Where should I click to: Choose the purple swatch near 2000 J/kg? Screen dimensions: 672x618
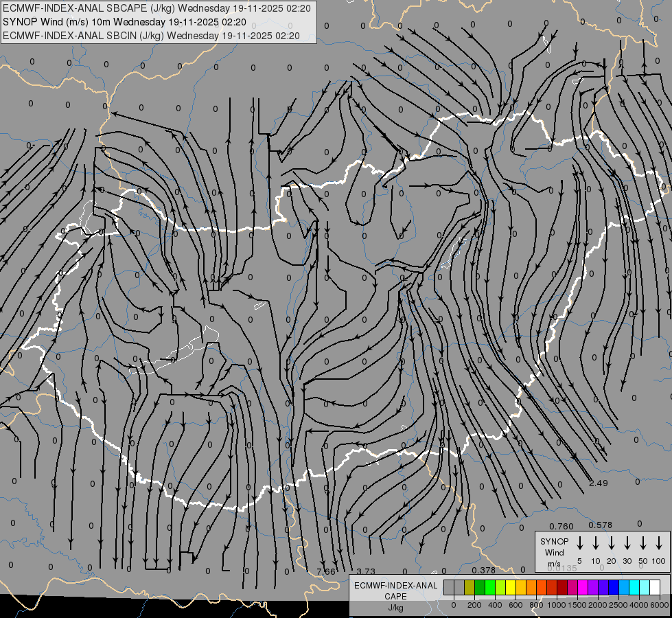point(594,587)
